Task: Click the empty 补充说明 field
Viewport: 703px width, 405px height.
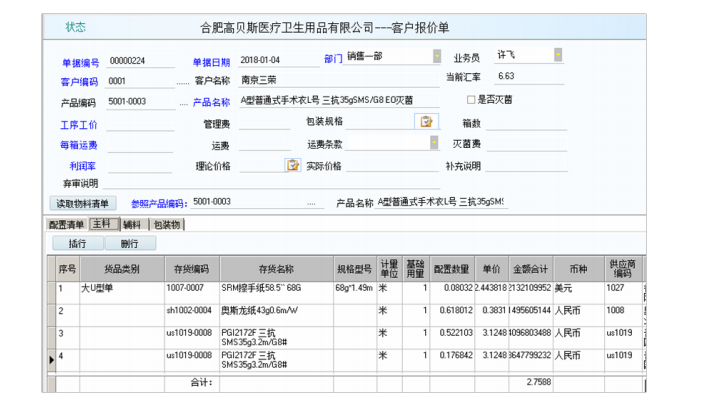Action: click(526, 165)
